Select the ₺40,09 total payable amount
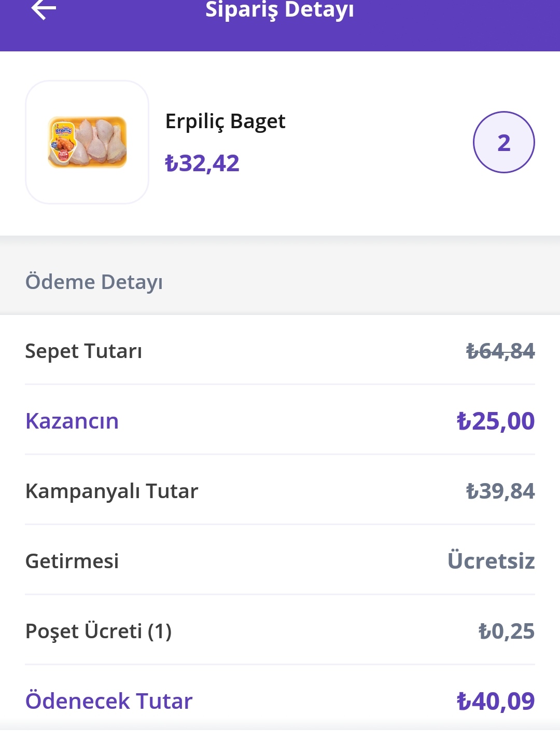Screen dimensions: 560x742 click(x=496, y=701)
